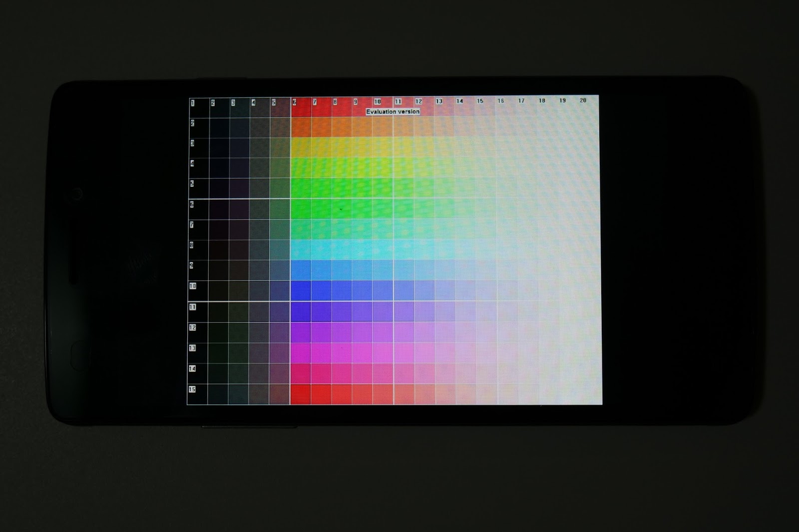Pick the green swatch at row 6, column 6
The width and height of the screenshot is (799, 532).
coord(301,209)
